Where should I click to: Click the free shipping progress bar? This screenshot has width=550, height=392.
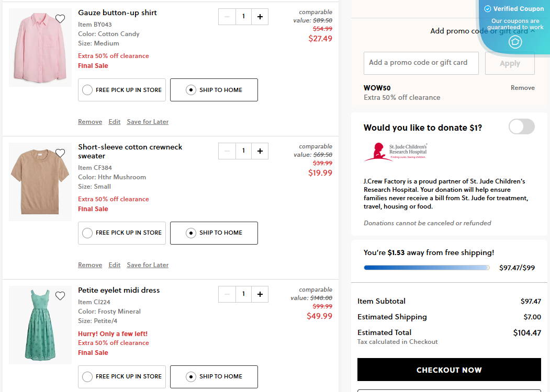tap(426, 268)
